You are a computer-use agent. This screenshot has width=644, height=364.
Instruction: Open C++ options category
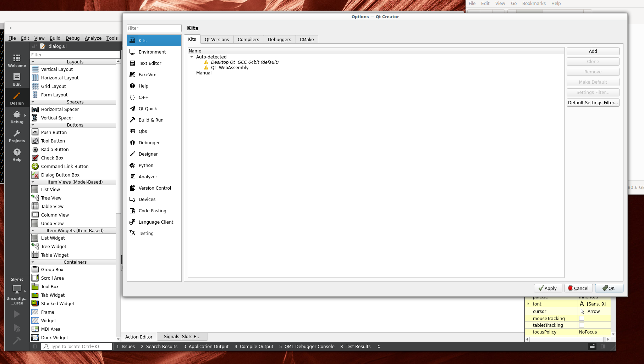154,97
